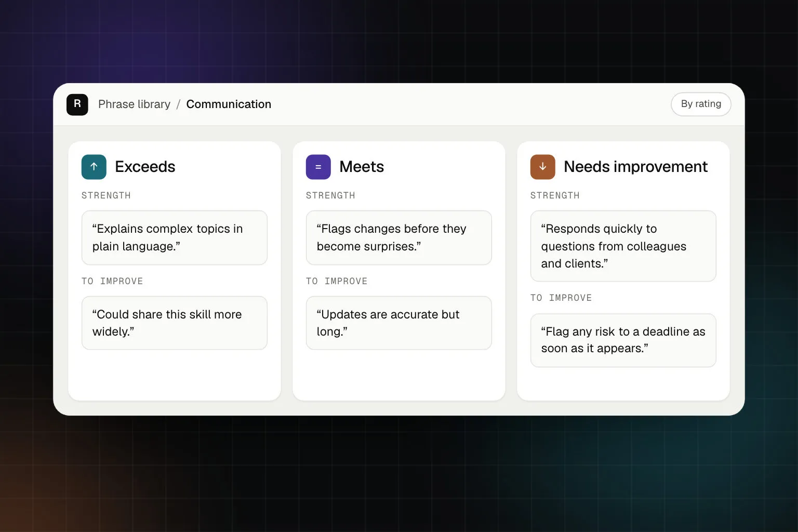This screenshot has height=532, width=798.
Task: Open the Phrase library breadcrumb
Action: [x=134, y=104]
